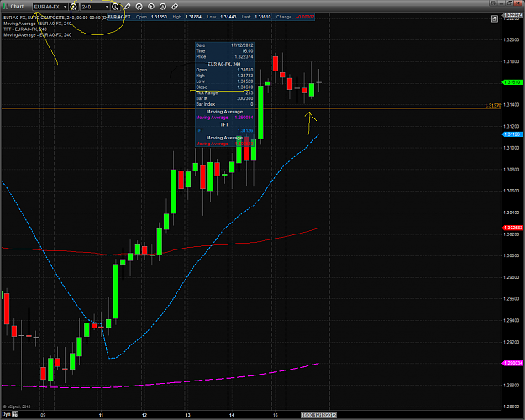
Task: Open the EUR A0-FX symbol dropdown
Action: [65, 7]
